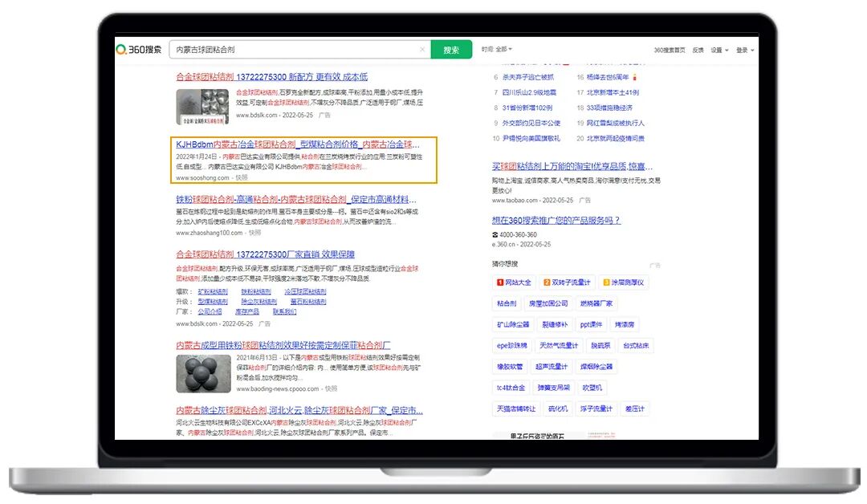The image size is (867, 504).
Task: Open Taobao ad 买球团粘结剂上万能的淘宝
Action: (x=572, y=166)
